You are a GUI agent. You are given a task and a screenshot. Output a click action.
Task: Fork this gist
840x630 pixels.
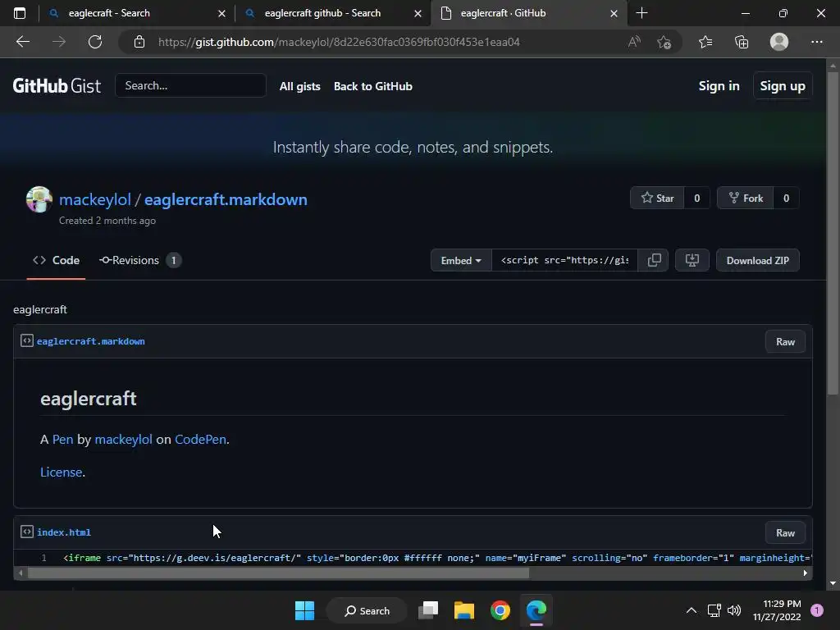pos(746,199)
